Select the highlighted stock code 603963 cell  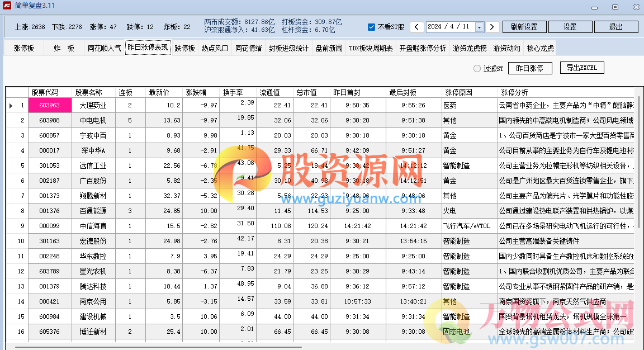tap(50, 105)
